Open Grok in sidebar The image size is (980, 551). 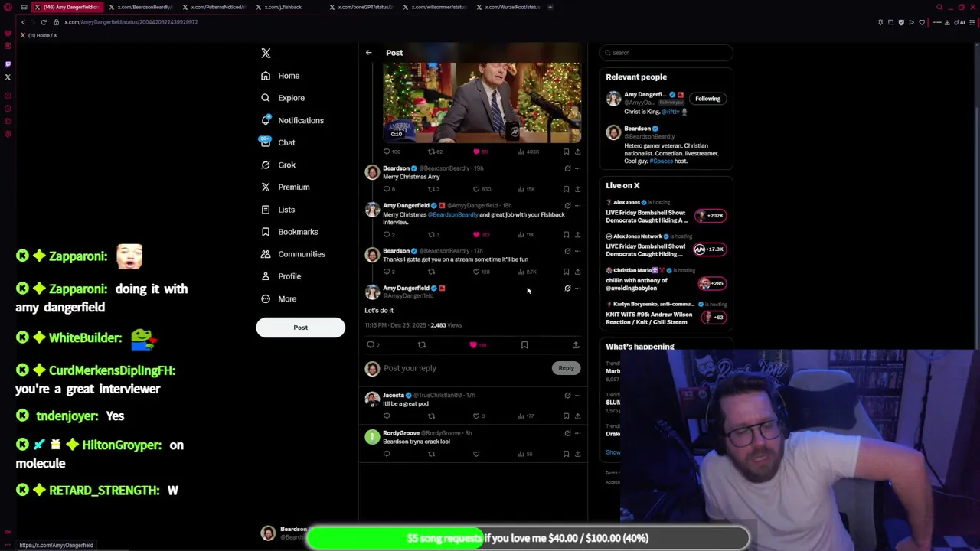278,165
